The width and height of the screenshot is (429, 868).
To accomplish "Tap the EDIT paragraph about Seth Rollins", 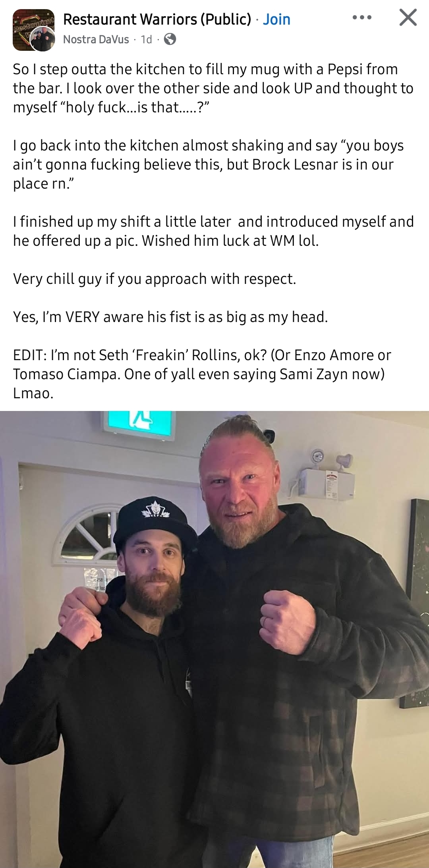I will 202,374.
